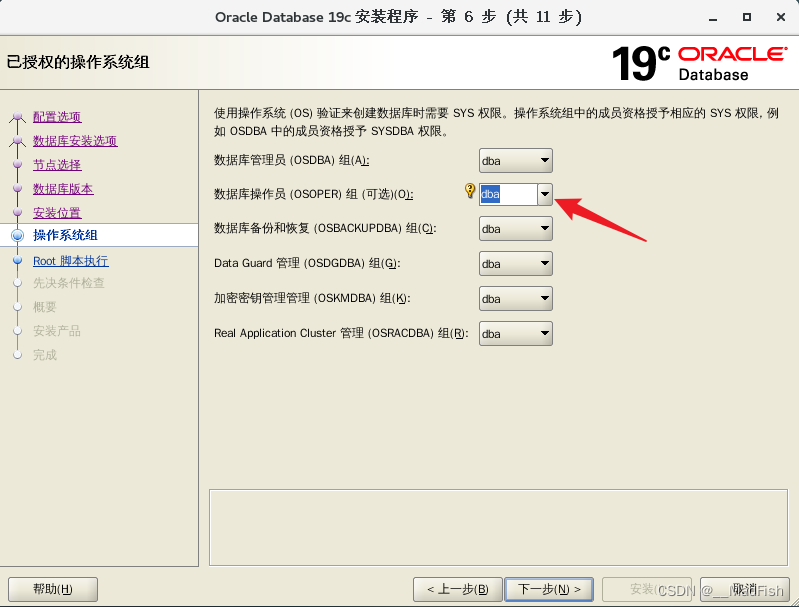Click the lightbulb hint icon beside OSOPER
Viewport: 799px width, 607px height.
click(x=470, y=191)
